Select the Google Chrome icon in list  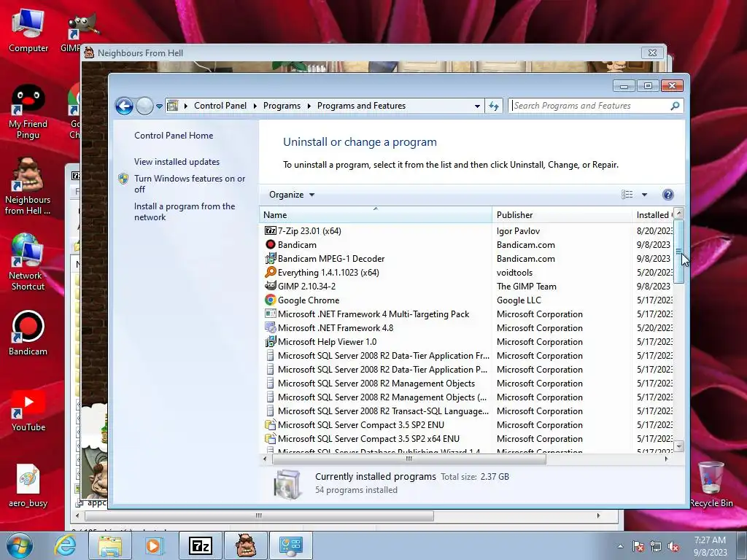[x=270, y=300]
